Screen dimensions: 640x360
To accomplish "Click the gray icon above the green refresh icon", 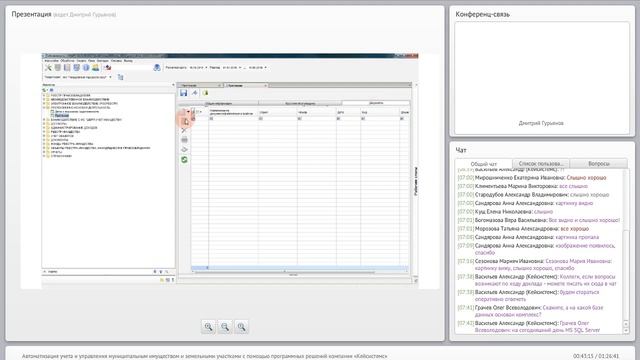I will point(184,150).
